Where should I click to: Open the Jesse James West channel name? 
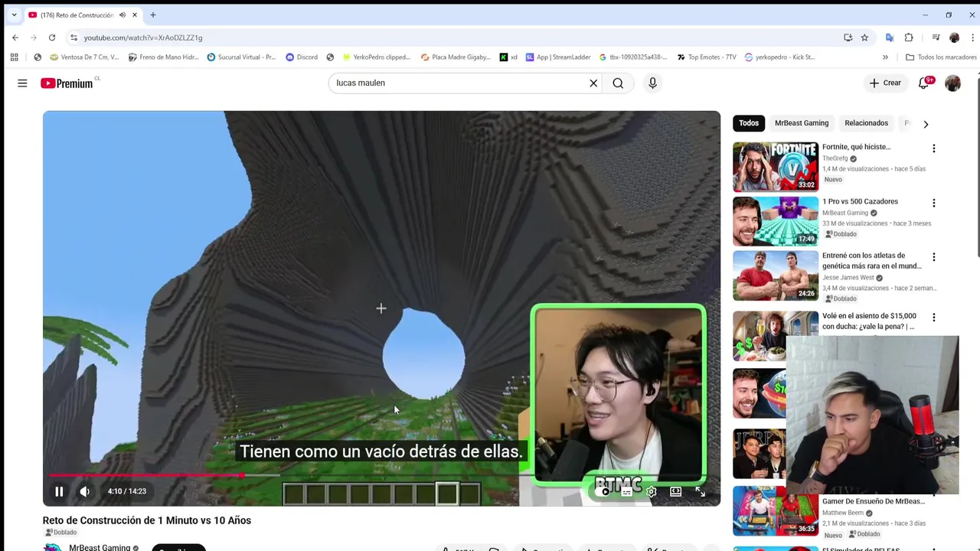pos(848,278)
